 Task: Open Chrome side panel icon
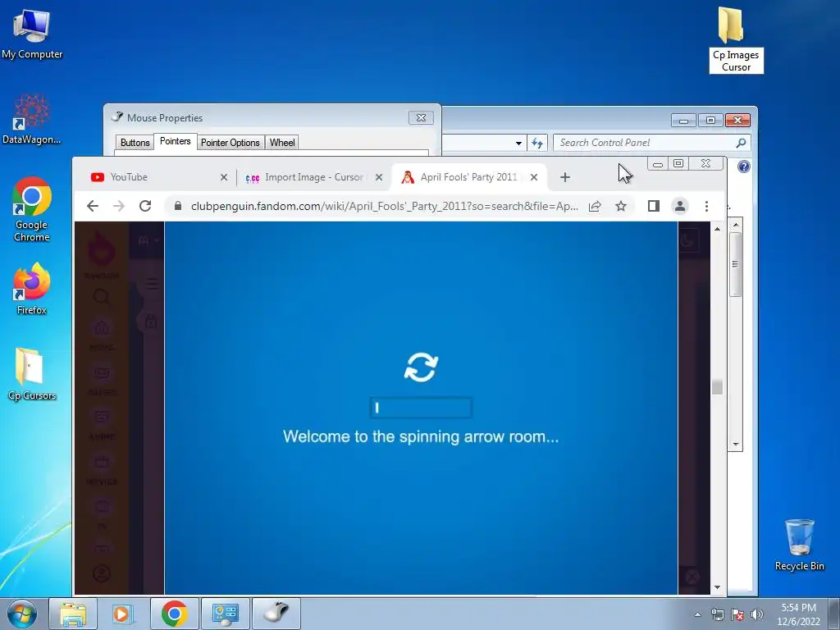(x=654, y=206)
